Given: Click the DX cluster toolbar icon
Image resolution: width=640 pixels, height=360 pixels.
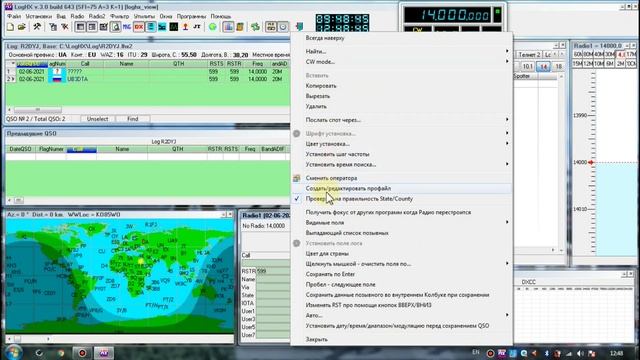Looking at the screenshot, I should click(139, 27).
